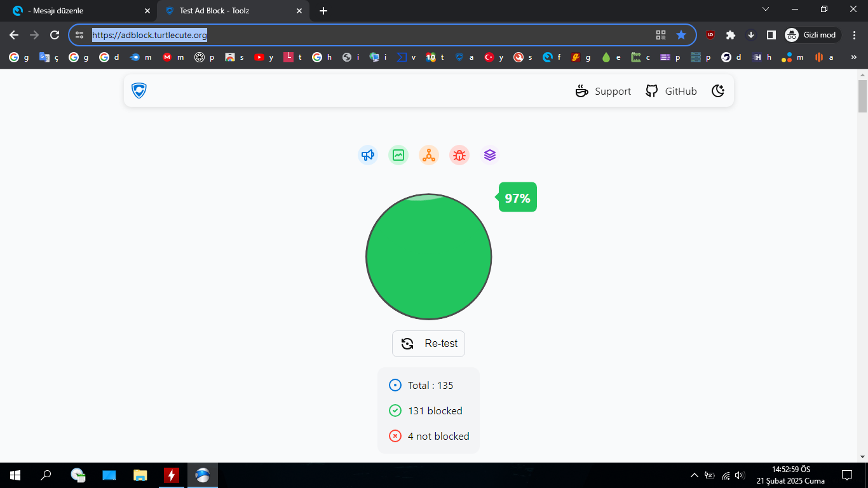Open the red L bookmark 't'

[293, 57]
